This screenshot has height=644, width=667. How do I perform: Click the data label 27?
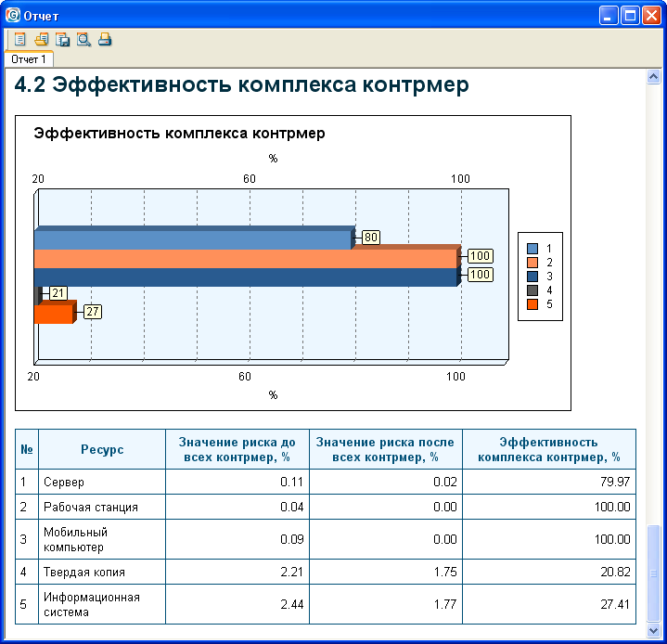pyautogui.click(x=93, y=312)
